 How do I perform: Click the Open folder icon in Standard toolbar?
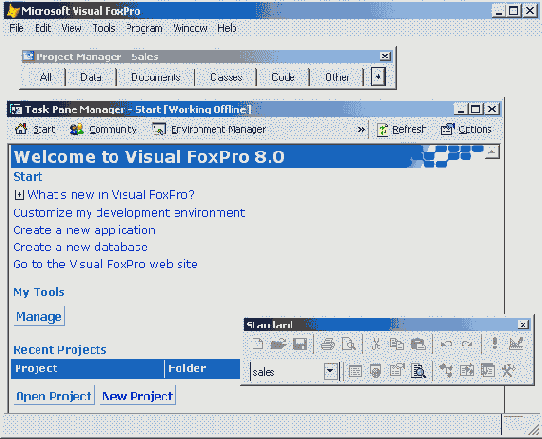[279, 344]
